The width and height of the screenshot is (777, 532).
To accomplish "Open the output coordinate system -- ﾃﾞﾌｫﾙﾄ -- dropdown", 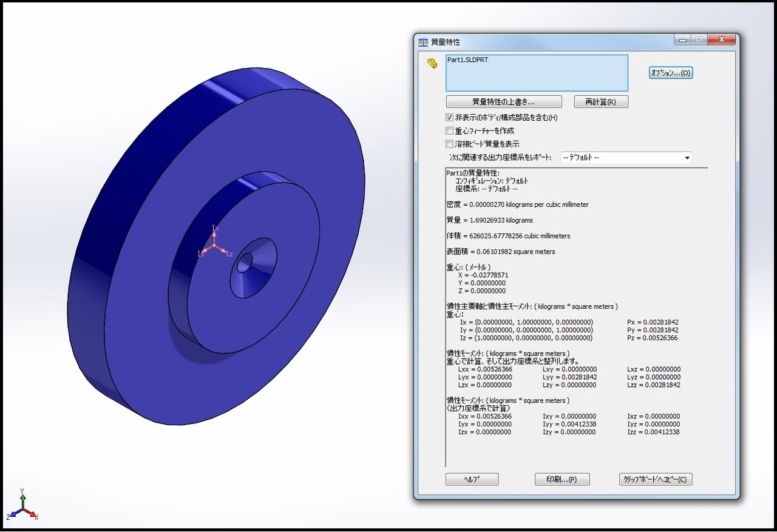I will pos(626,158).
